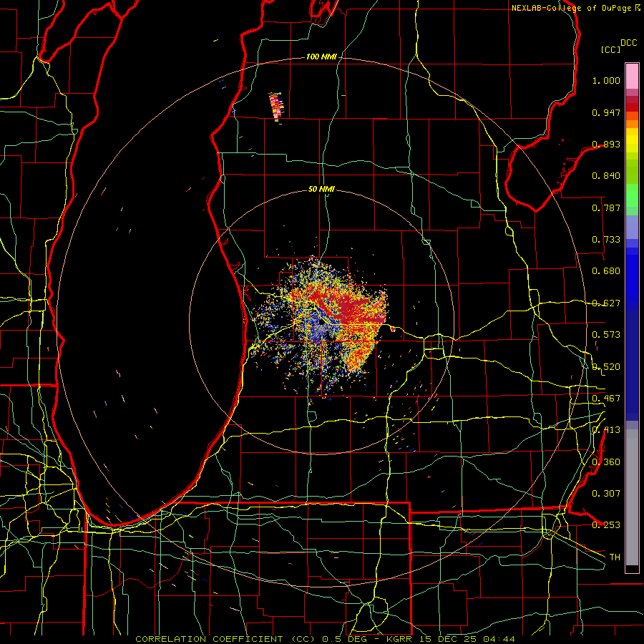The image size is (644, 644).
Task: Pick the bright green segment of the color bar
Action: pos(632,195)
